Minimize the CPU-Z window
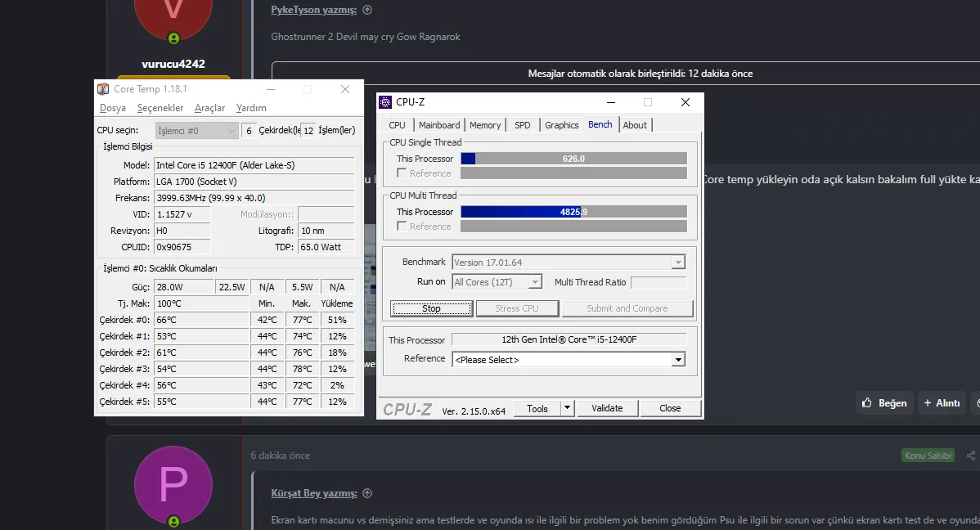Screen dimensions: 980x530 tap(611, 102)
